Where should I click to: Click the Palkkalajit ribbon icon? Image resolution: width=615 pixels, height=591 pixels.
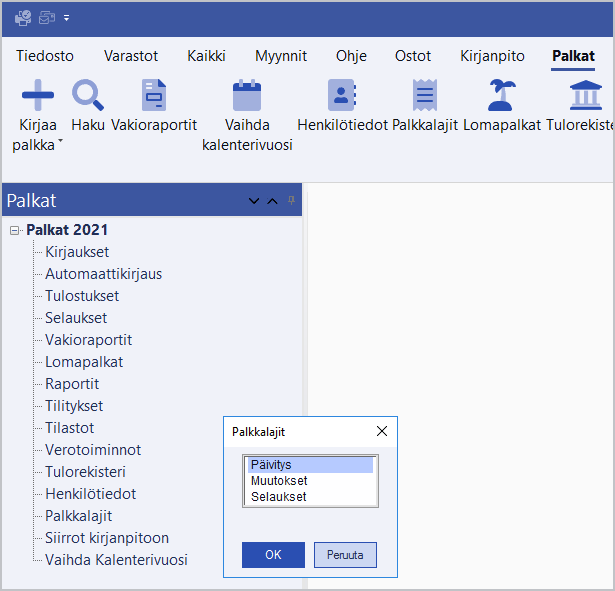coord(425,96)
